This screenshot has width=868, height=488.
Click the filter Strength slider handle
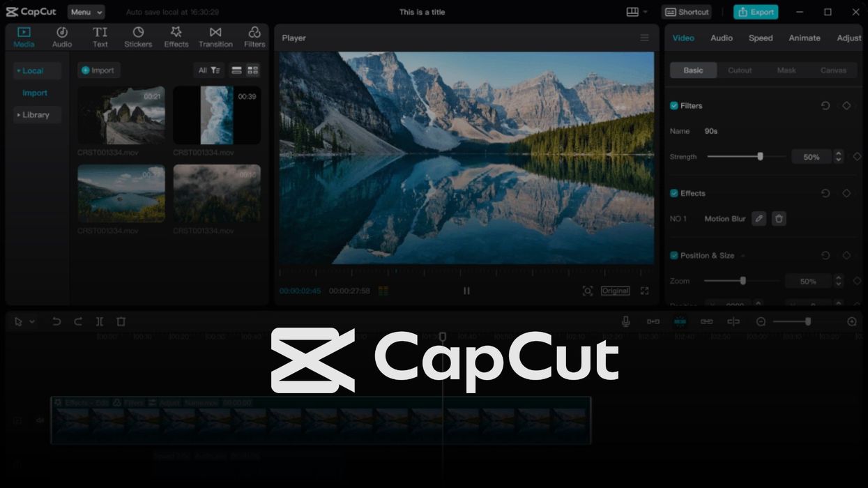[760, 157]
